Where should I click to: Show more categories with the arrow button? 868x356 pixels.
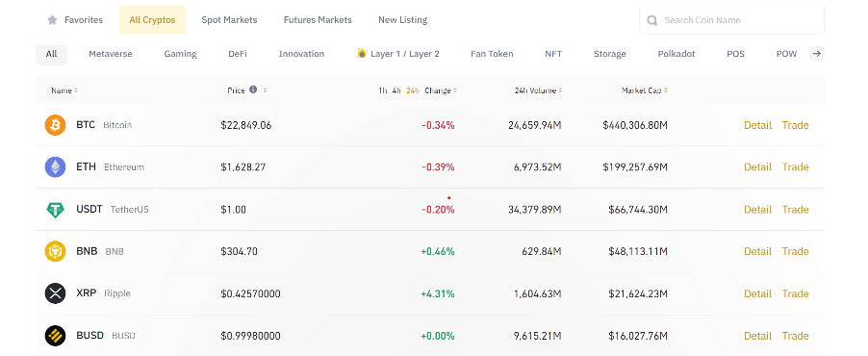coord(817,54)
